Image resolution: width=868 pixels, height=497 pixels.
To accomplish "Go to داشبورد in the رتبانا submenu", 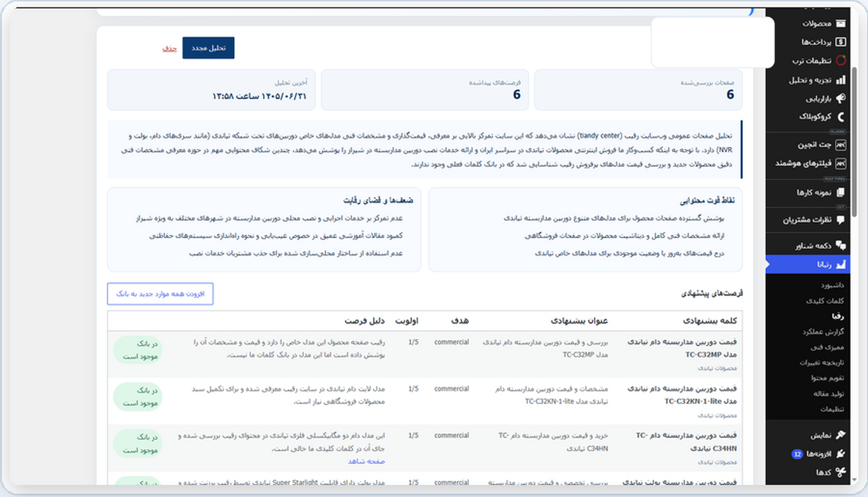I will pos(832,285).
